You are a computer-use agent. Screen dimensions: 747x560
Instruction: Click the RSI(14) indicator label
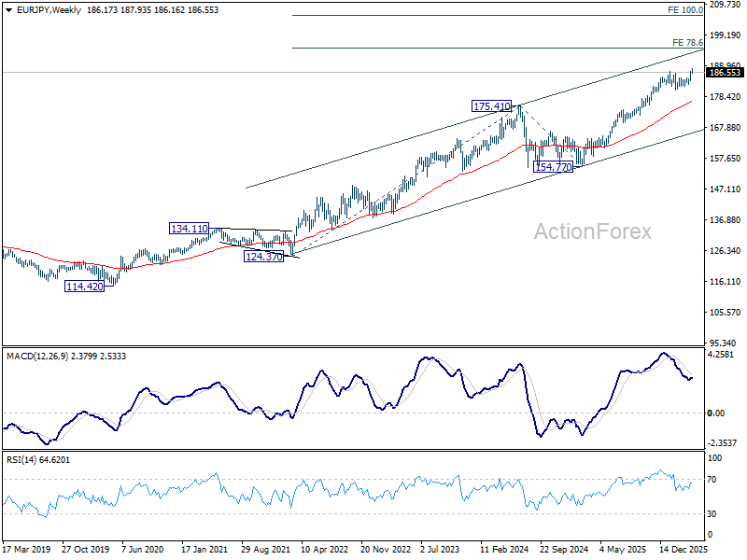point(23,459)
